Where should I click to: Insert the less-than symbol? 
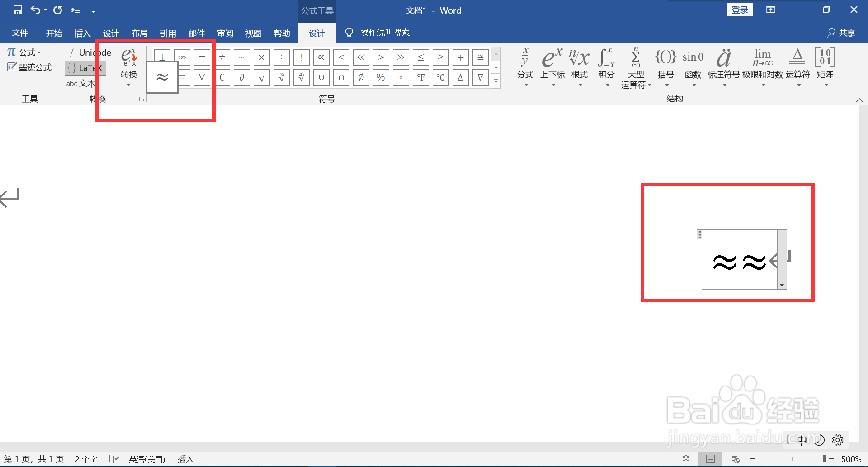[x=341, y=57]
